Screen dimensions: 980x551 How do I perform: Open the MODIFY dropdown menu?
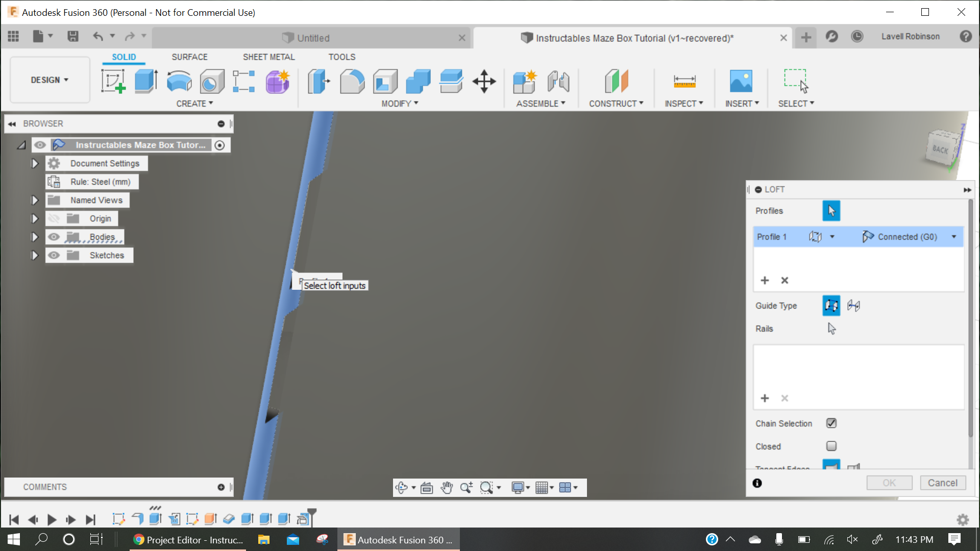tap(400, 104)
